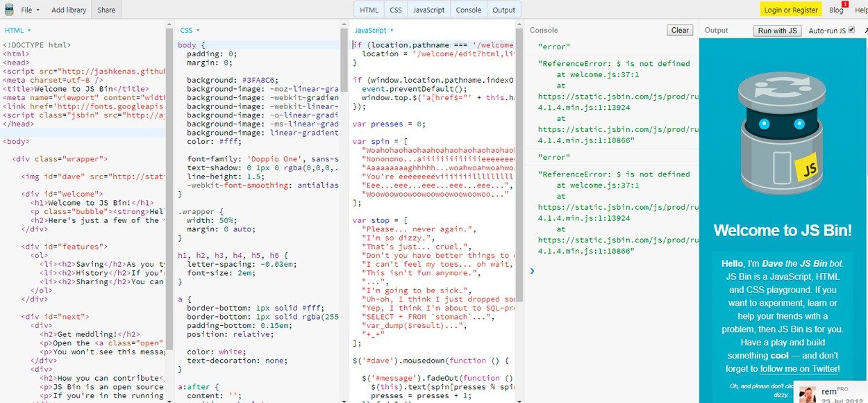Toggle the CSS panel tab
868x403 pixels.
(x=396, y=10)
